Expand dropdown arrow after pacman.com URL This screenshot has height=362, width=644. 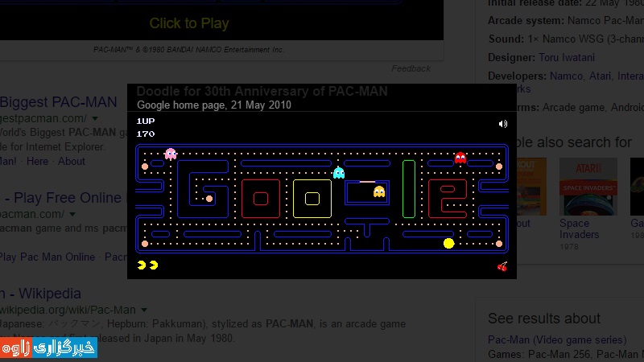point(72,215)
